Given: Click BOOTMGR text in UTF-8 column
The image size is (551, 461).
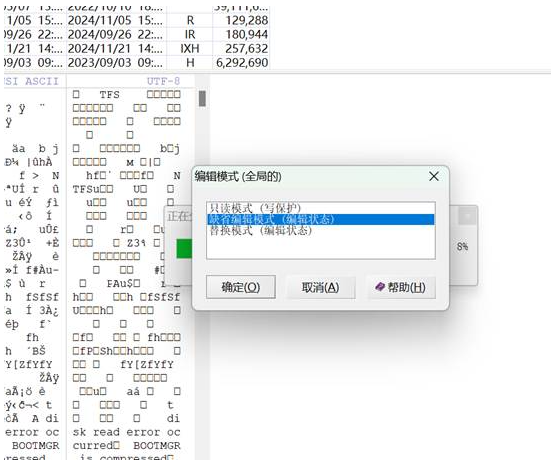Looking at the screenshot, I should coord(157,446).
